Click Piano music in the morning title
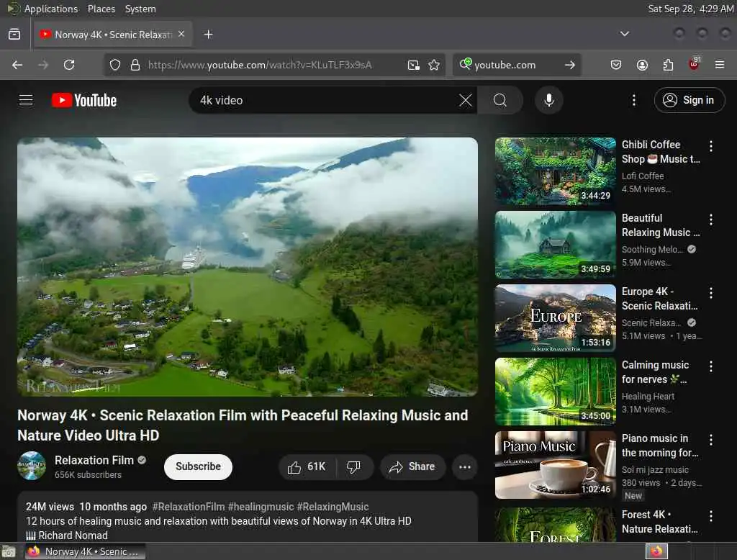The image size is (737, 560). point(660,446)
